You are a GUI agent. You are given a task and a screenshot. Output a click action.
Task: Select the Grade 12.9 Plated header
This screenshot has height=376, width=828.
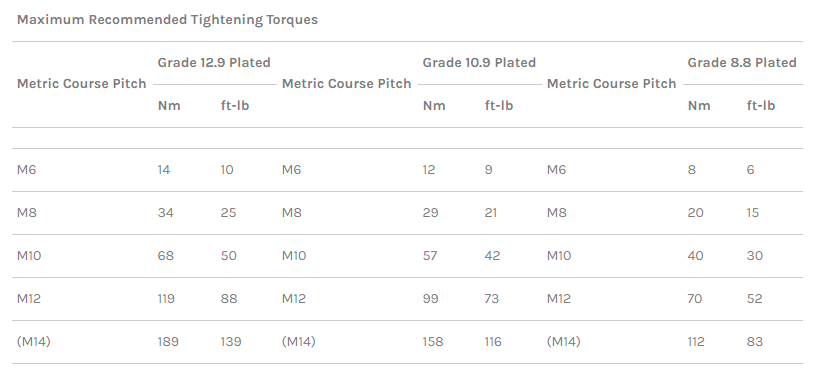(x=214, y=62)
